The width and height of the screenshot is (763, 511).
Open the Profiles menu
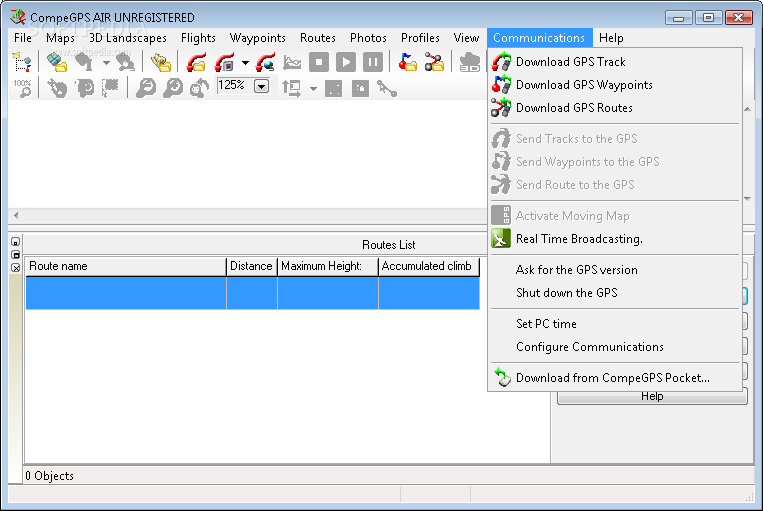420,37
